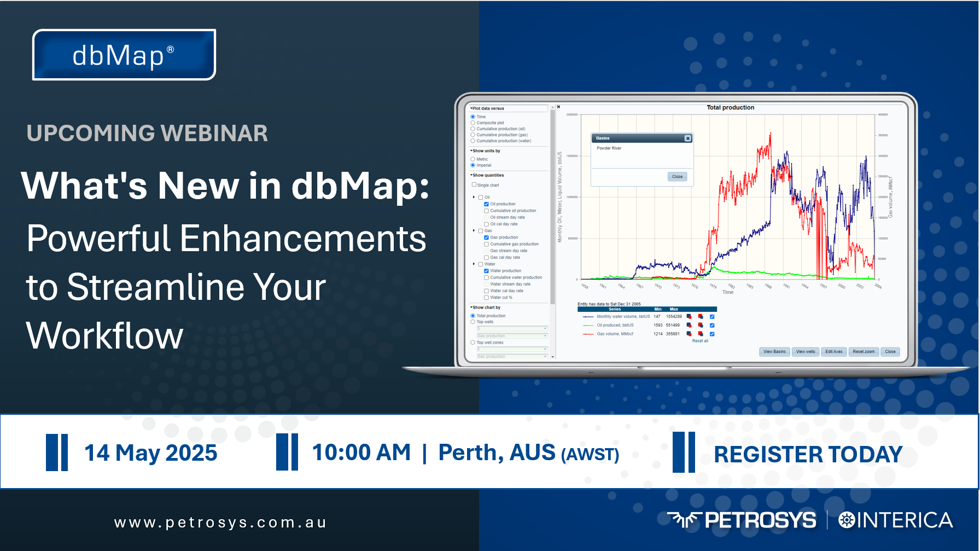Open the Top well zones count dropdown
The width and height of the screenshot is (980, 551).
tap(512, 349)
